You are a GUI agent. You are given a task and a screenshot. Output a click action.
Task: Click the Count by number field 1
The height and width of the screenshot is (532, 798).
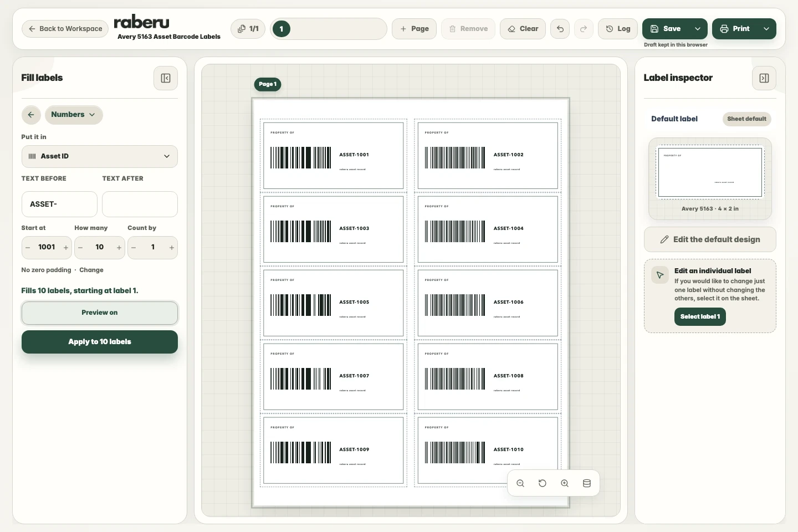pos(153,247)
